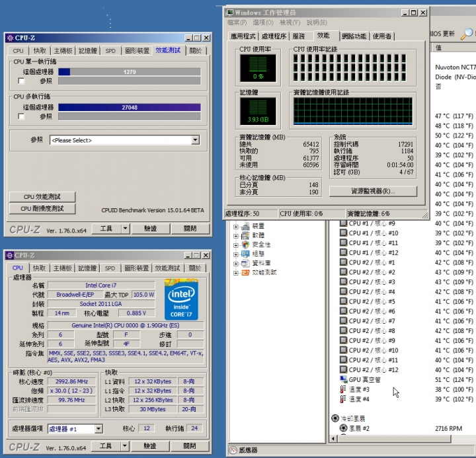476x458 pixels.
Task: Switch to 處理程序 tab in Task Manager
Action: tap(274, 36)
